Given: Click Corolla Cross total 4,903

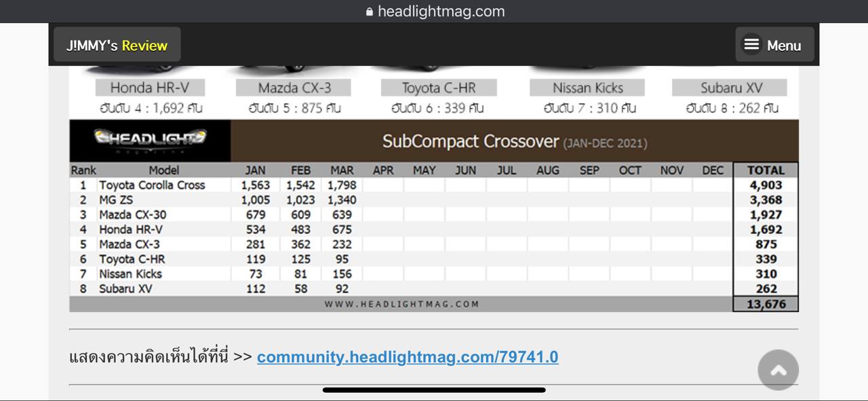Looking at the screenshot, I should click(x=766, y=185).
